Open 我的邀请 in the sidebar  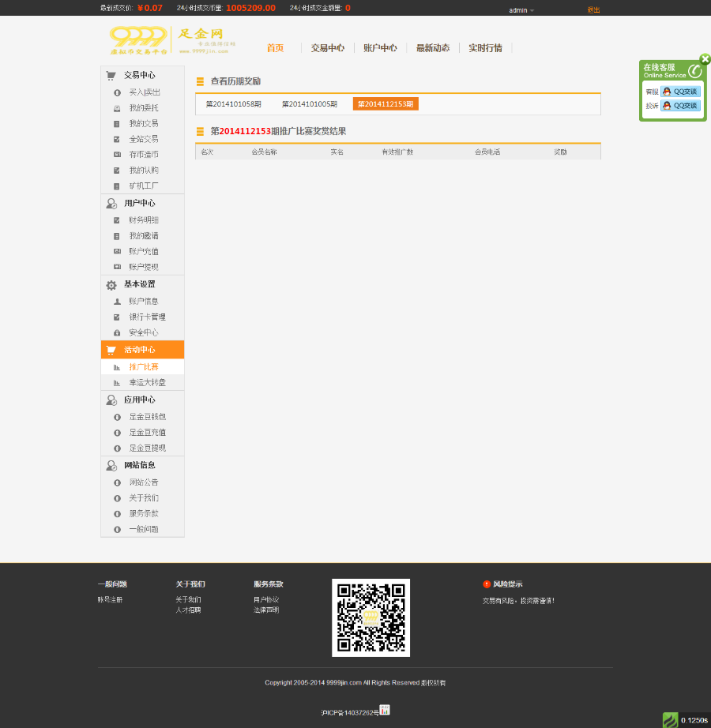tap(144, 236)
